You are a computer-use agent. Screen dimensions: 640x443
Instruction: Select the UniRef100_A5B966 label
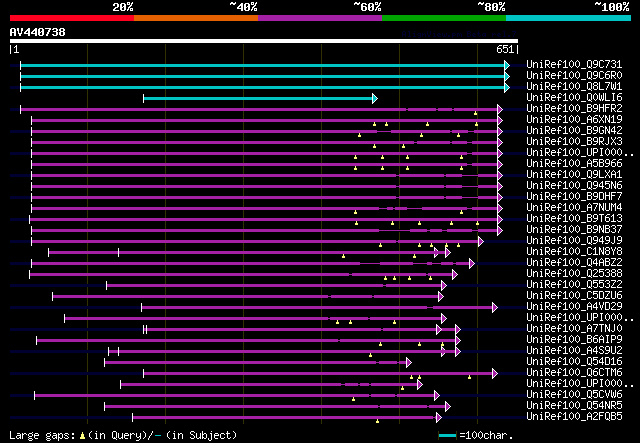tap(574, 164)
